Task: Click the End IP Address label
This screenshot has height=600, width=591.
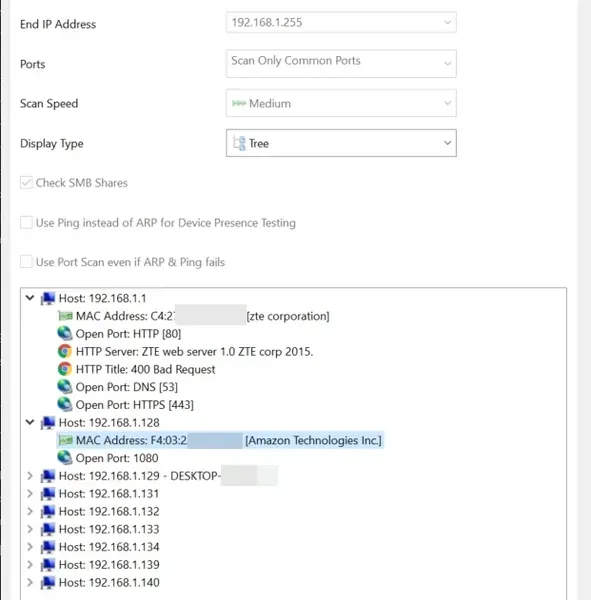Action: pyautogui.click(x=58, y=24)
